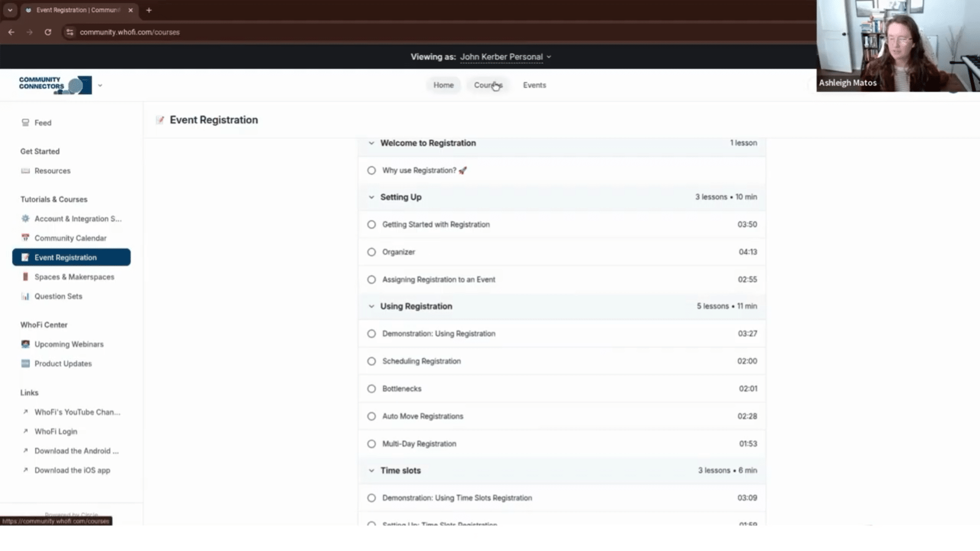
Task: Open the 'Organizer' lesson title
Action: [x=399, y=252]
